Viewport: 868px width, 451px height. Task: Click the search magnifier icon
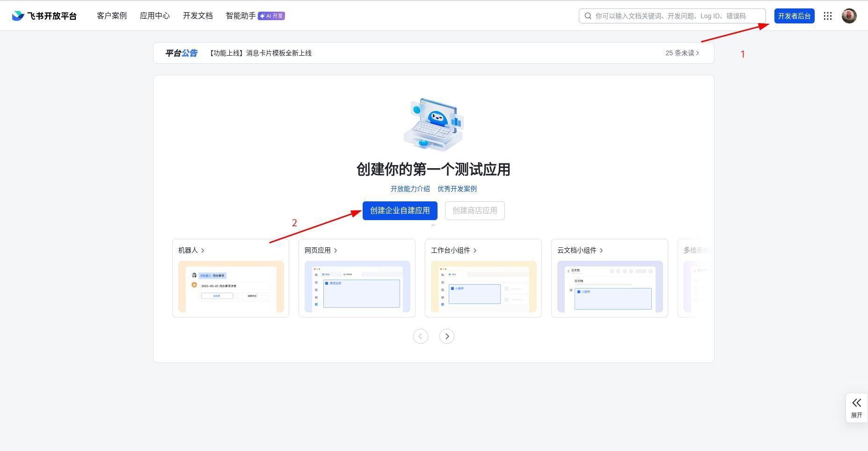click(588, 16)
